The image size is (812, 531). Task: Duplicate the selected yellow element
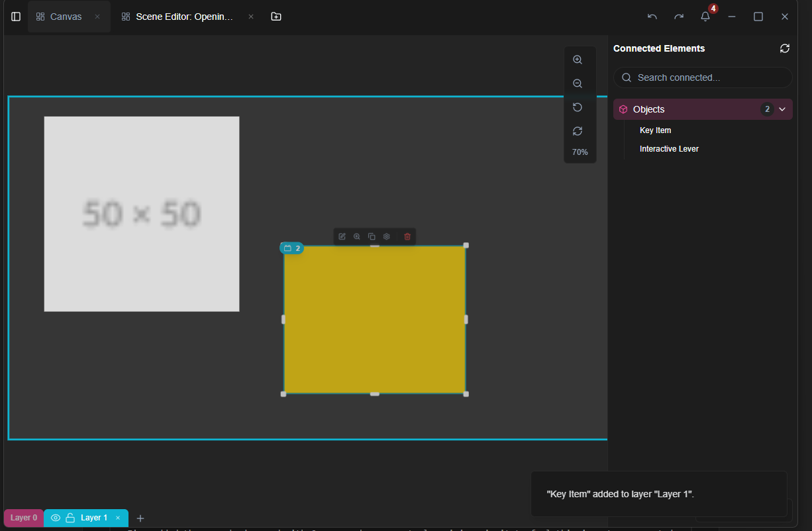point(372,236)
